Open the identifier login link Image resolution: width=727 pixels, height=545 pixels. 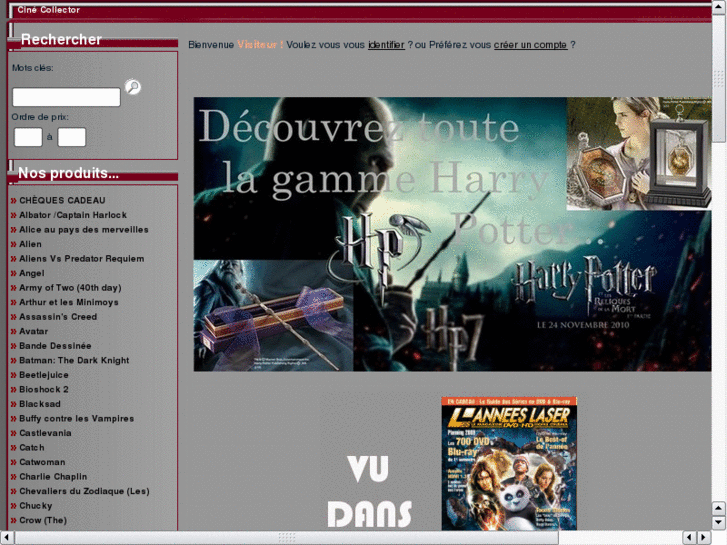(x=386, y=45)
